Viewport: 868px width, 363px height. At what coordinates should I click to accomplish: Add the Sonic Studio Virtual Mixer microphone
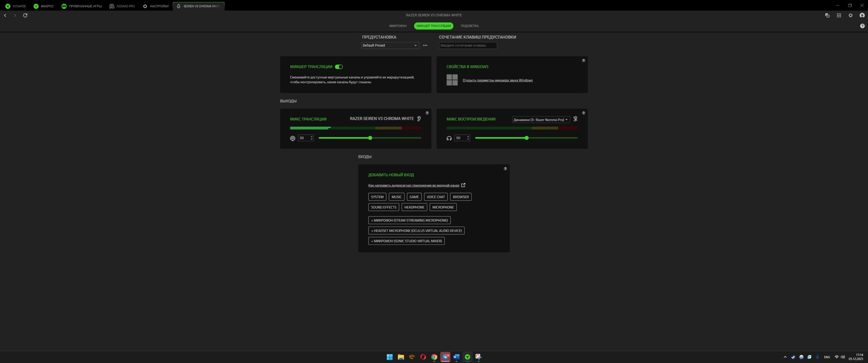coord(406,241)
